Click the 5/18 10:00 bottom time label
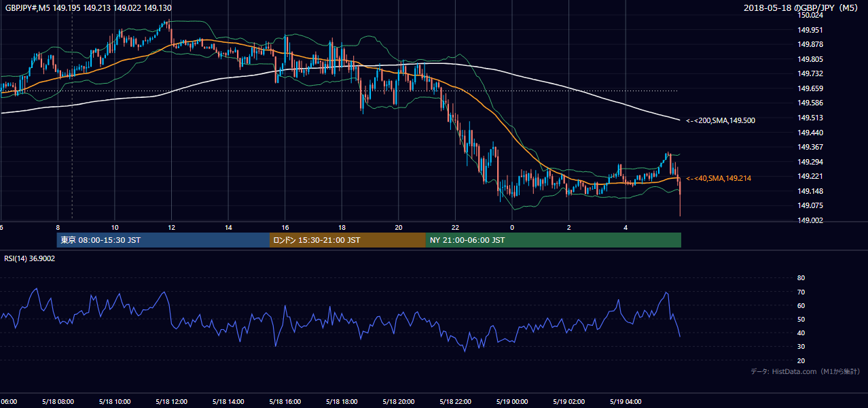 [x=115, y=402]
